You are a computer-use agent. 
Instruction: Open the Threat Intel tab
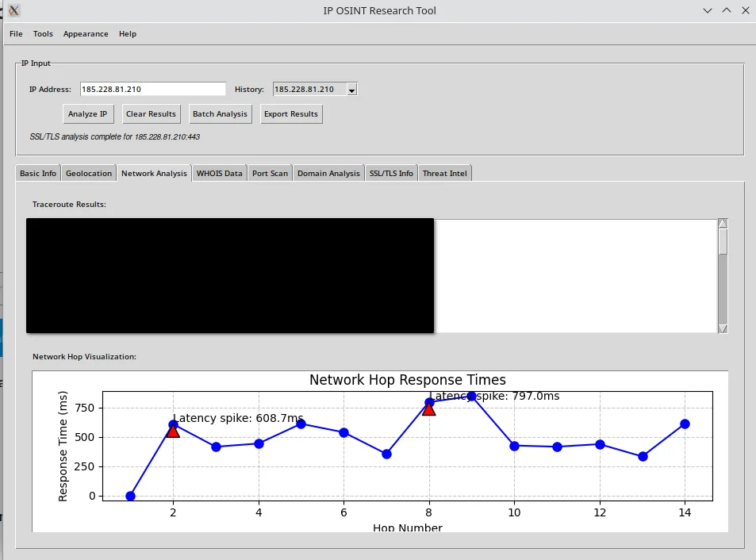tap(444, 174)
